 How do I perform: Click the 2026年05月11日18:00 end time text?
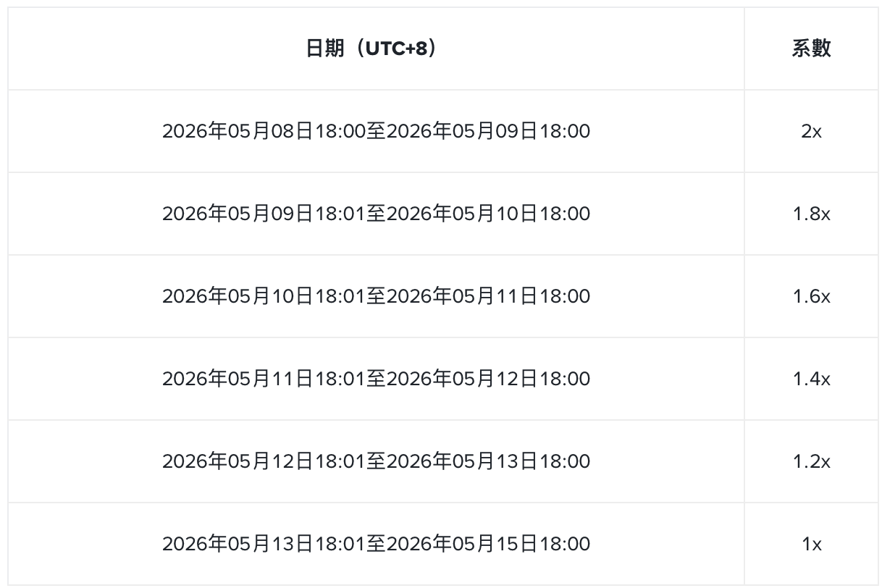(489, 296)
